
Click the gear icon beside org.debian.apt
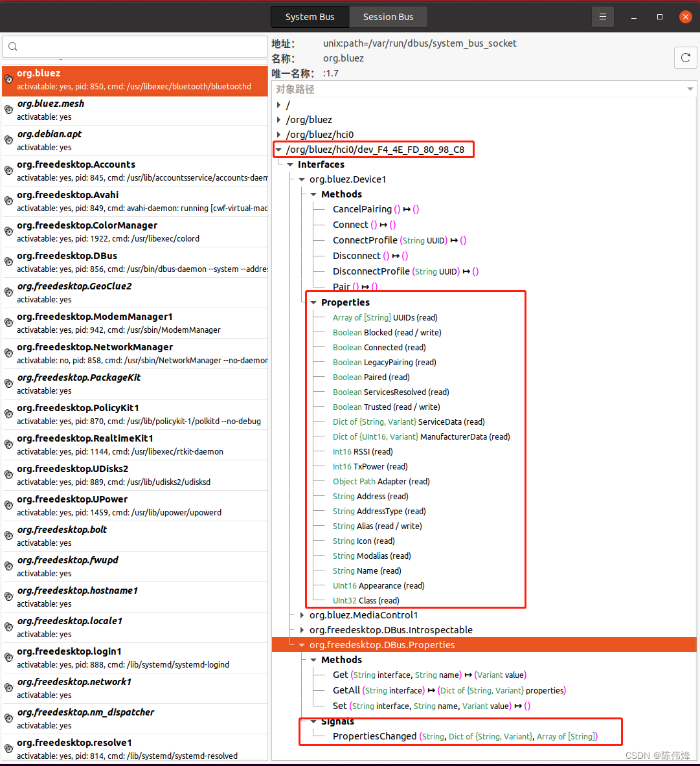(8, 139)
